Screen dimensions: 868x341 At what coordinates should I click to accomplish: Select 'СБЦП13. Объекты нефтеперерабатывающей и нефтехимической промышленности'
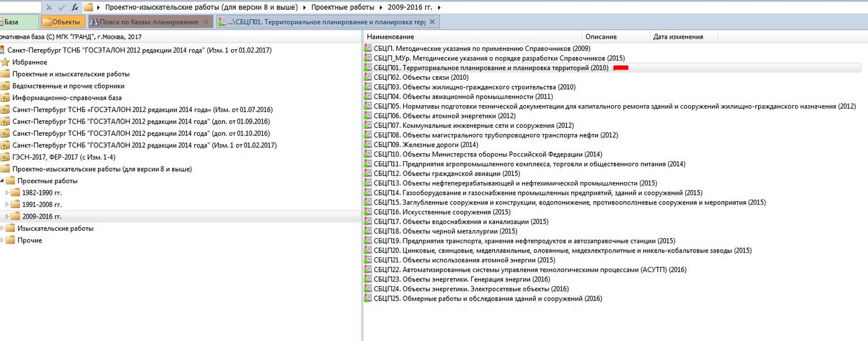click(x=516, y=183)
